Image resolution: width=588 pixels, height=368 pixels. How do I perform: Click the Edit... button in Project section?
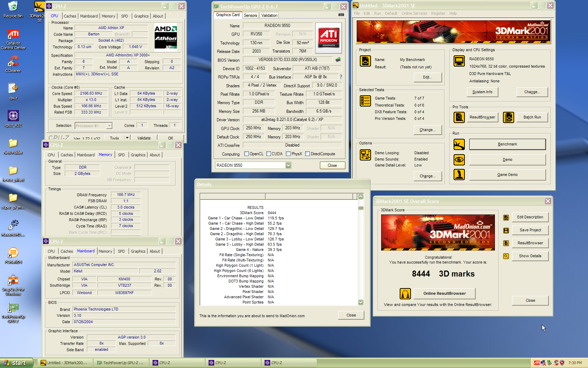[427, 77]
